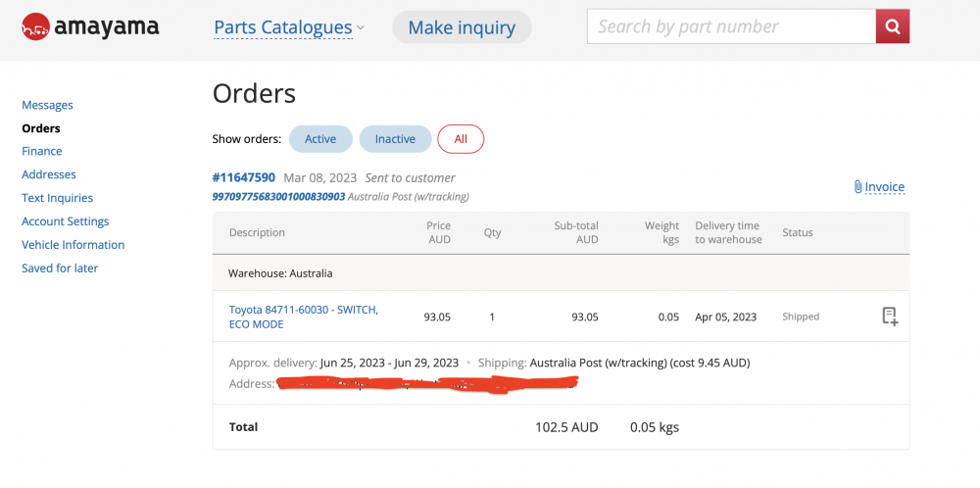Download the Invoice

[x=884, y=187]
